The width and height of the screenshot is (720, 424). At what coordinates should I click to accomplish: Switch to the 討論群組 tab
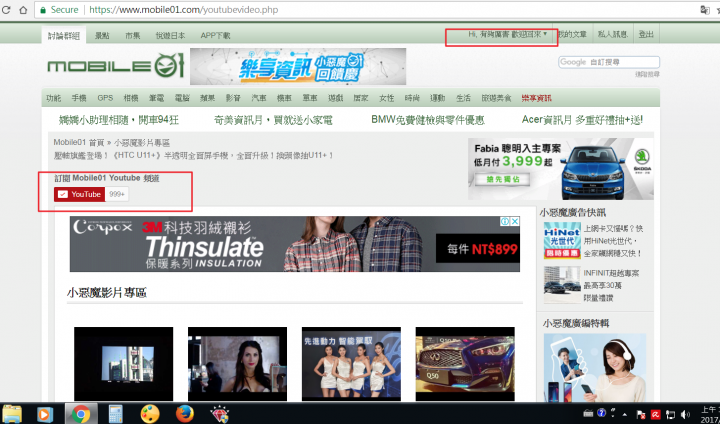click(64, 35)
